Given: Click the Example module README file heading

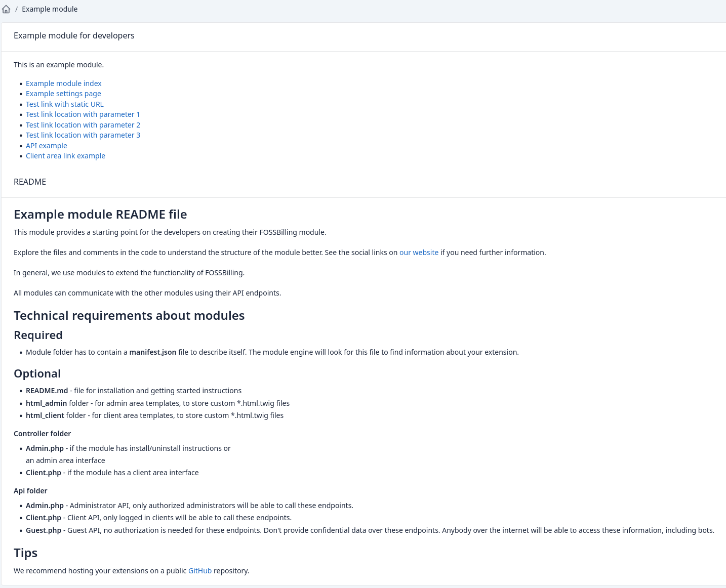Looking at the screenshot, I should 100,214.
